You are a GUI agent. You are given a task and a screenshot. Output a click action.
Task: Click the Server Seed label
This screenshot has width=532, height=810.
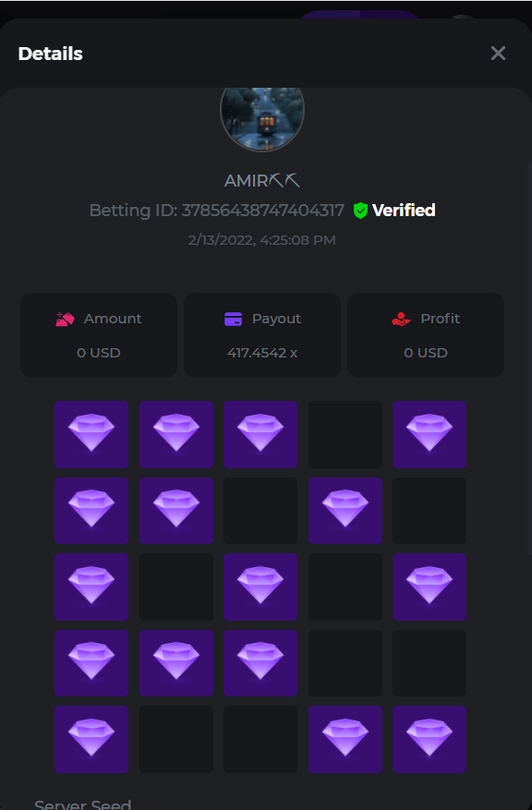(x=82, y=804)
